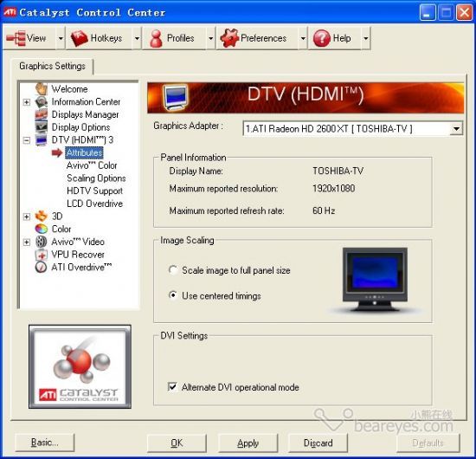Click the Apply button
This screenshot has height=459, width=476.
point(248,443)
